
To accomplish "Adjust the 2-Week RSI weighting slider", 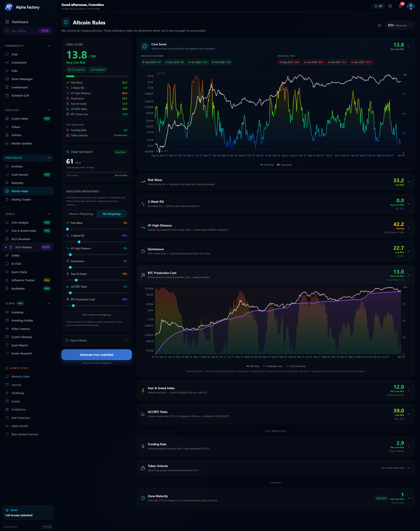I will (x=79, y=242).
